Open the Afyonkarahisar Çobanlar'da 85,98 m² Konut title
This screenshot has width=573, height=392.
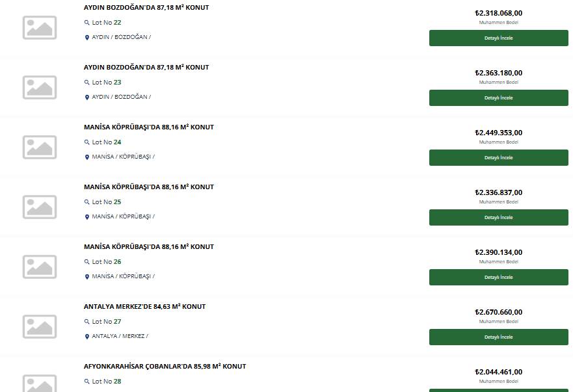pyautogui.click(x=165, y=366)
